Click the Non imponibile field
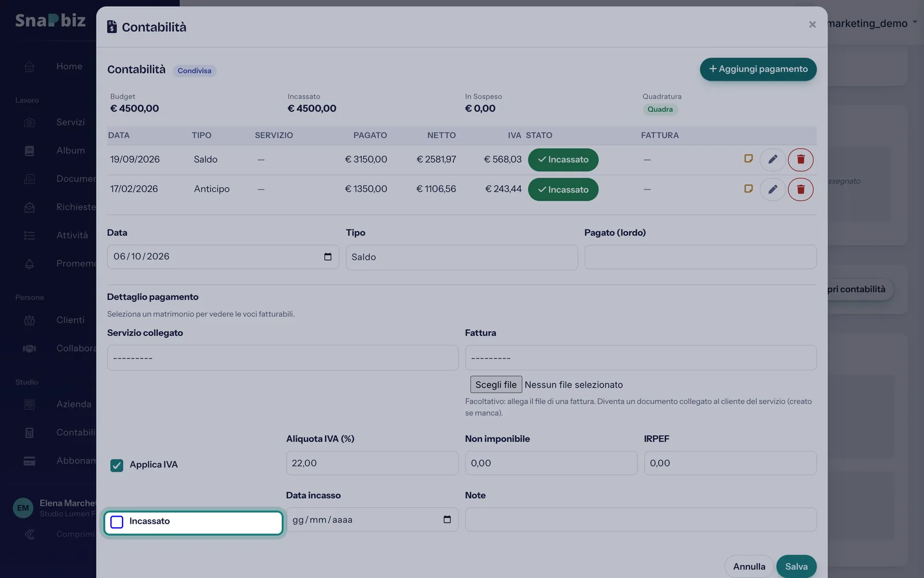The image size is (924, 578). tap(551, 463)
